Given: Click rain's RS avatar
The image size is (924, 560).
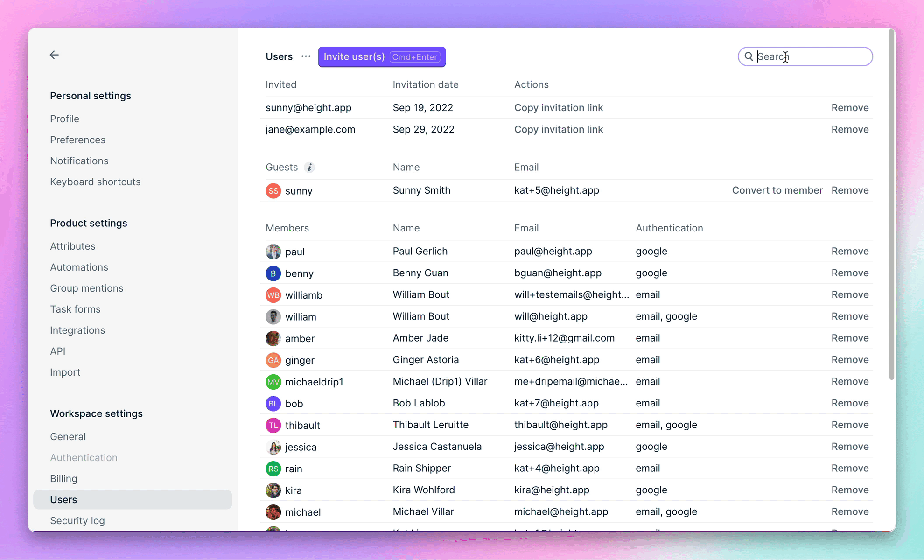Looking at the screenshot, I should click(x=273, y=469).
